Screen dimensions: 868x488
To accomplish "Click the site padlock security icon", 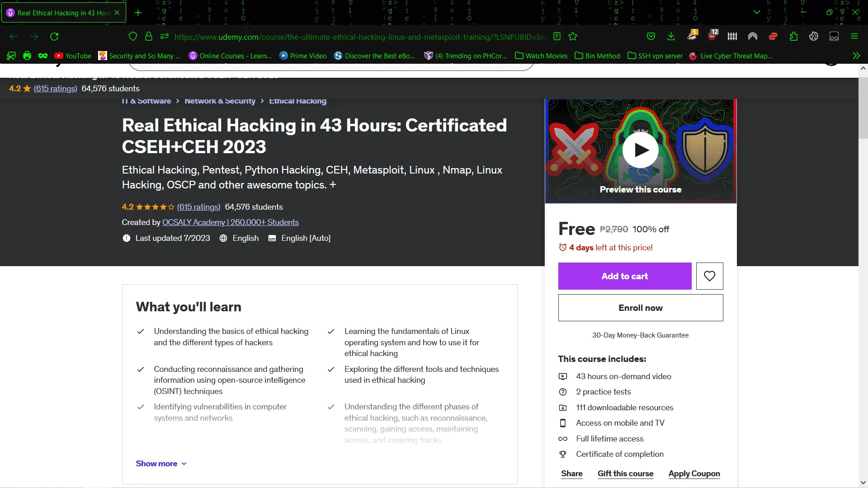I will [149, 37].
